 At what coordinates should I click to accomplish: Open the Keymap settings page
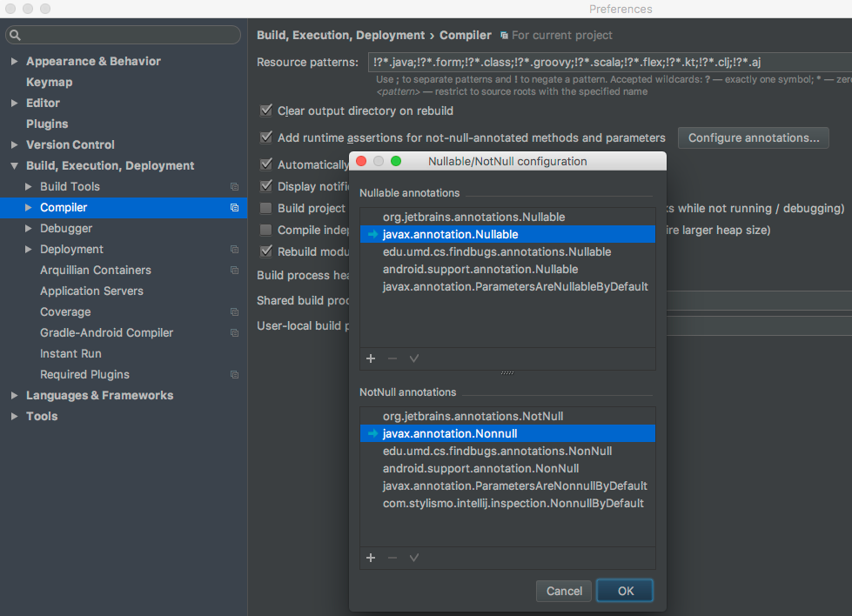(50, 82)
